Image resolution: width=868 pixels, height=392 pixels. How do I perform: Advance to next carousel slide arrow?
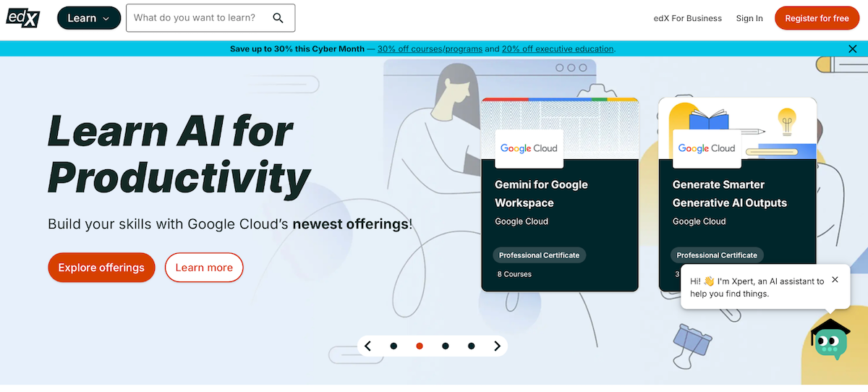point(497,346)
